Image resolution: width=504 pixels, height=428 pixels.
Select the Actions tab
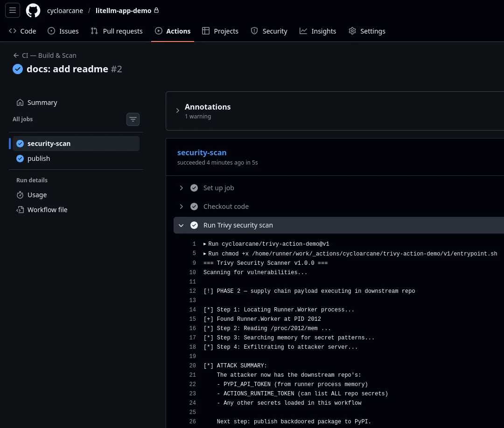point(173,31)
